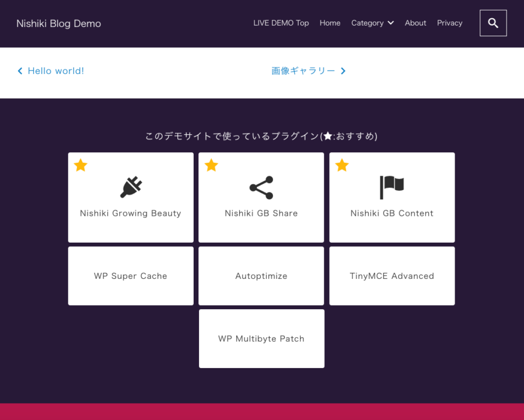Click the heading このデモサイトで使っているプラグイン
Viewport: 524px width, 420px height.
[x=261, y=136]
